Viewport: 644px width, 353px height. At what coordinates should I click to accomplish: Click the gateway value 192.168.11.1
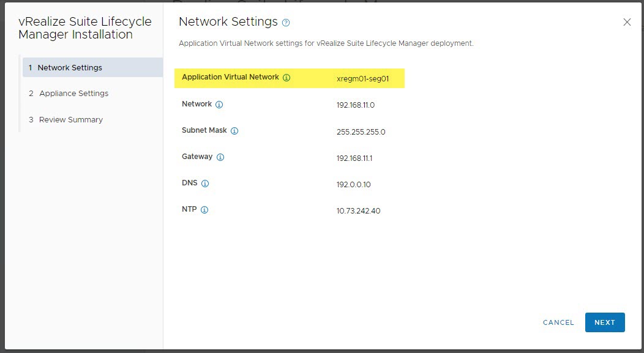354,158
